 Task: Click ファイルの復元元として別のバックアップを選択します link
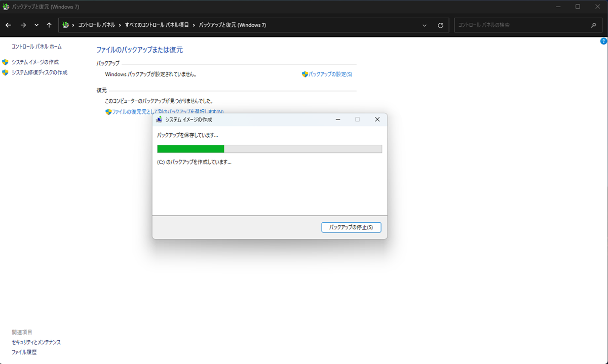point(168,111)
